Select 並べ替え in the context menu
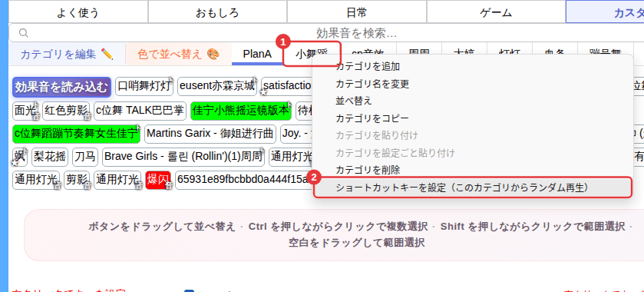The width and height of the screenshot is (644, 292). pos(473,101)
